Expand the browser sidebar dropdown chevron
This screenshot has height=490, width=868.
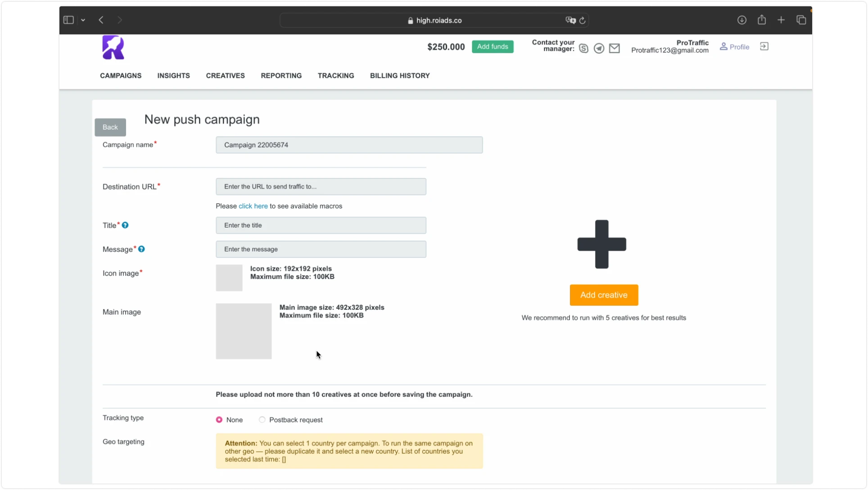click(83, 20)
